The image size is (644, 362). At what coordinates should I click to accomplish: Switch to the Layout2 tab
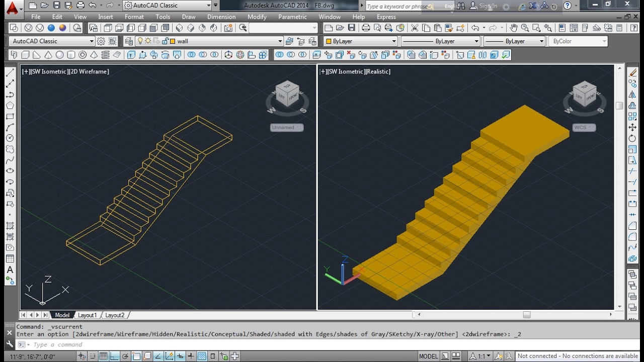tap(115, 315)
